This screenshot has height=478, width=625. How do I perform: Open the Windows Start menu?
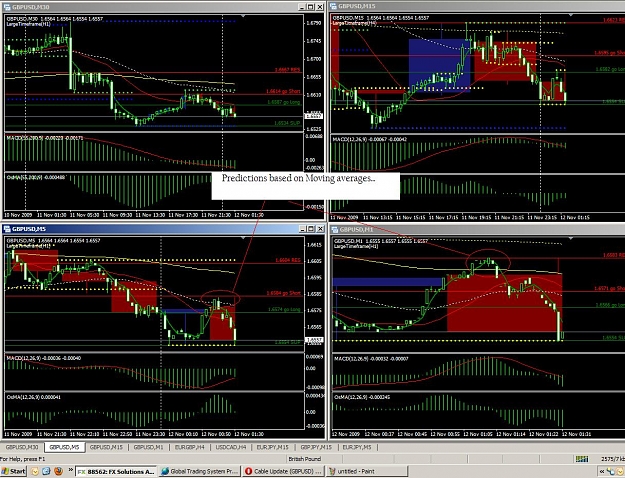[x=13, y=472]
